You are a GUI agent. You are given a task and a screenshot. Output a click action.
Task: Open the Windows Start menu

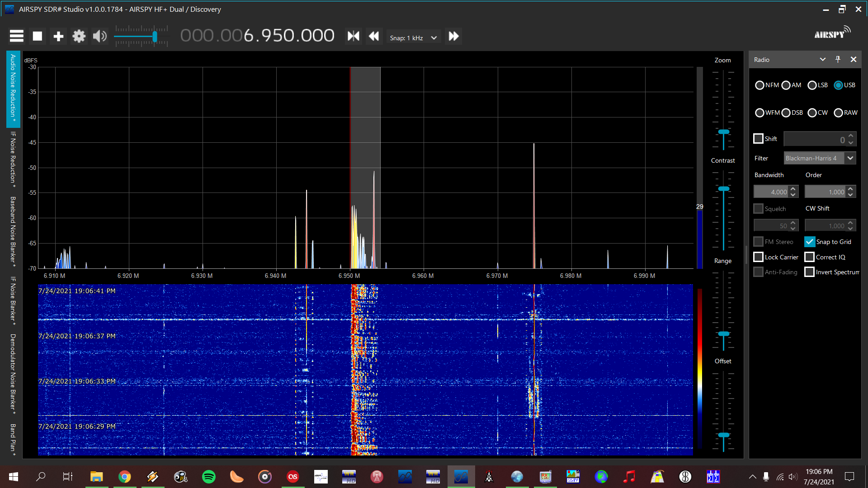(14, 477)
